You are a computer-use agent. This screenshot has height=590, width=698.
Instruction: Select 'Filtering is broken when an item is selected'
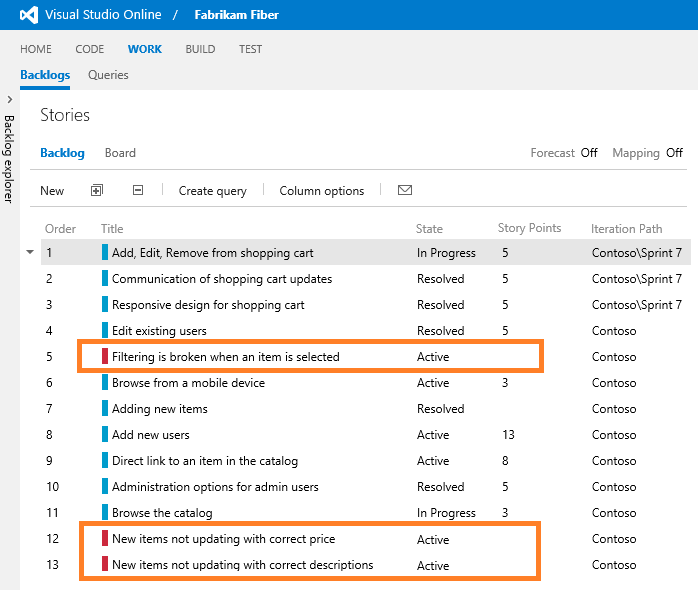[366, 357]
